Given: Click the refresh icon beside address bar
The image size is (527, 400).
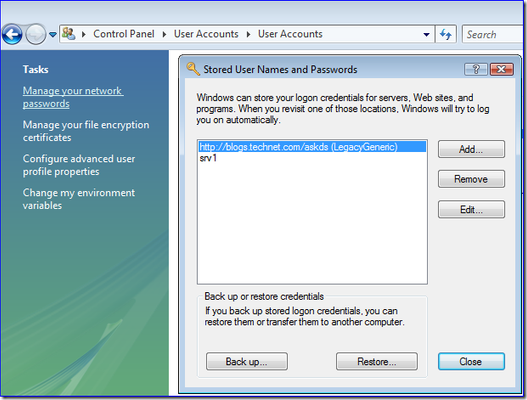Looking at the screenshot, I should 446,34.
